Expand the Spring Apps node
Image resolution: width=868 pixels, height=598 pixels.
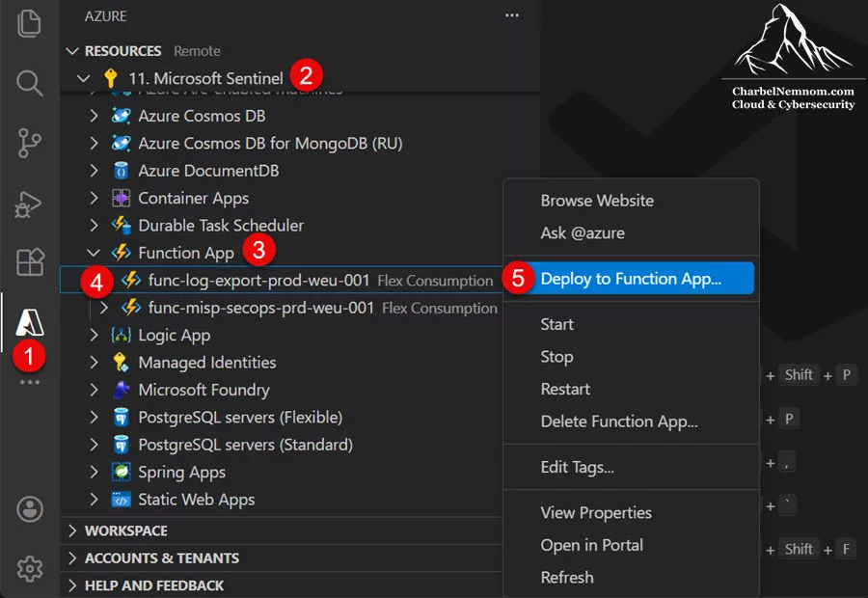95,472
